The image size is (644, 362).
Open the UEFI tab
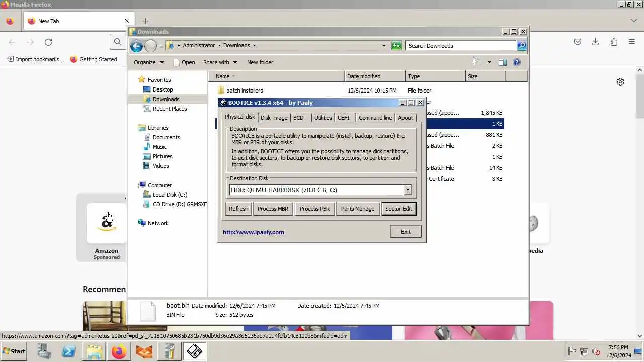tap(344, 118)
